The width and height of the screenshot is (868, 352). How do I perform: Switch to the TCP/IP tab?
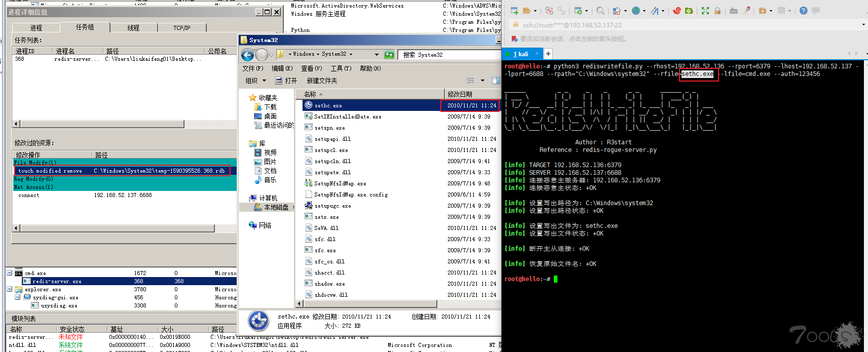click(182, 28)
